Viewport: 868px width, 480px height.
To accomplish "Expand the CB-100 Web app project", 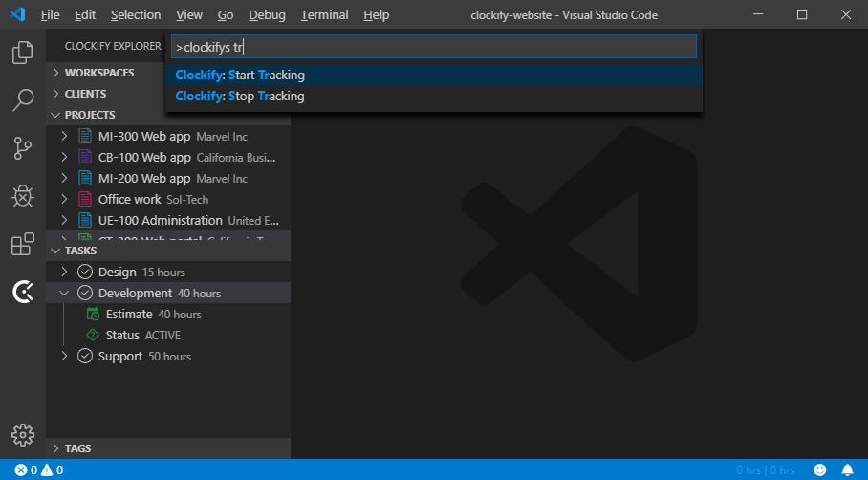I will click(64, 157).
